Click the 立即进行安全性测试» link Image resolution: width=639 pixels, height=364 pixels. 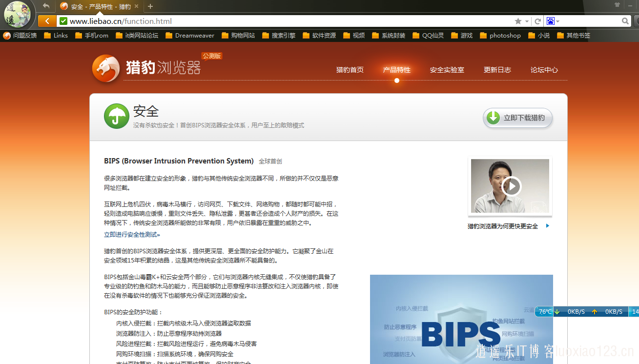[132, 235]
